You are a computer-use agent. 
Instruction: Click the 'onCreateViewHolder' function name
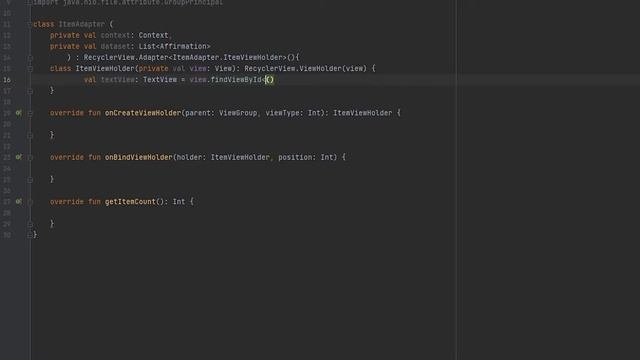point(143,113)
